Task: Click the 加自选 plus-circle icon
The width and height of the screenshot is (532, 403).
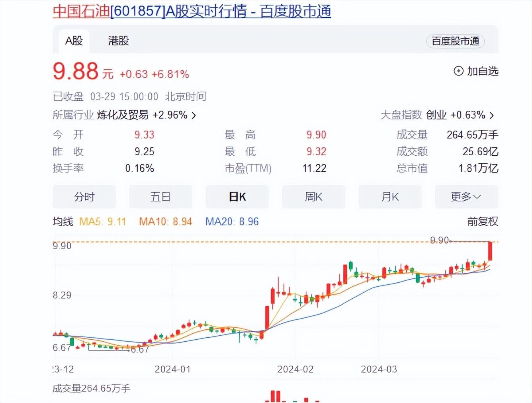Action: pyautogui.click(x=458, y=71)
